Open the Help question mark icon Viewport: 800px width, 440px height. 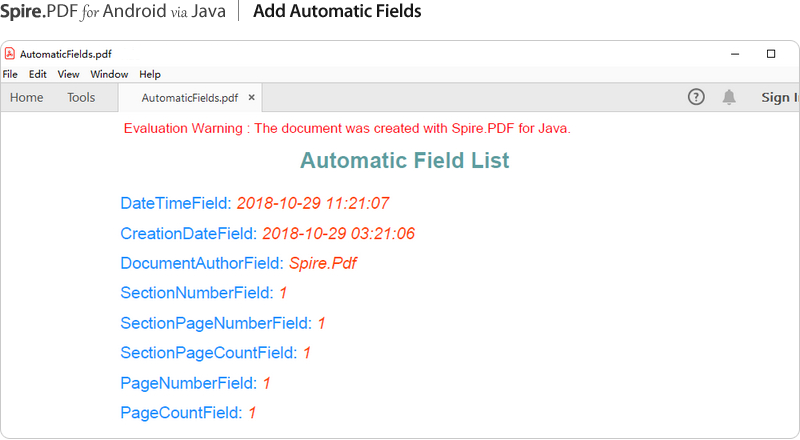tap(697, 97)
